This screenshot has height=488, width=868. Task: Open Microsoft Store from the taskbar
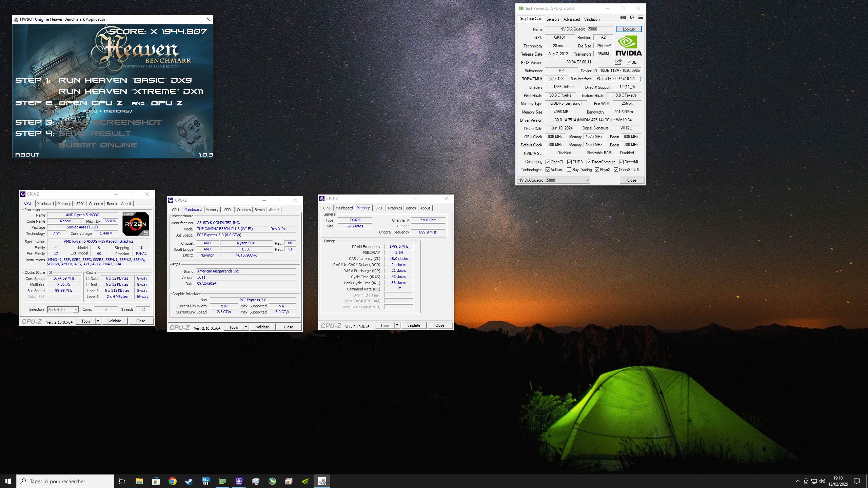click(156, 481)
